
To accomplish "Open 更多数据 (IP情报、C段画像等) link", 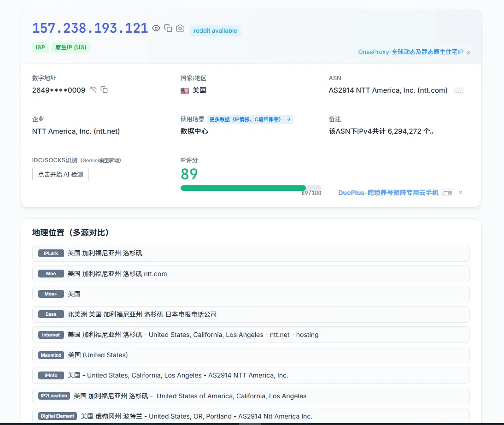I will tap(250, 119).
